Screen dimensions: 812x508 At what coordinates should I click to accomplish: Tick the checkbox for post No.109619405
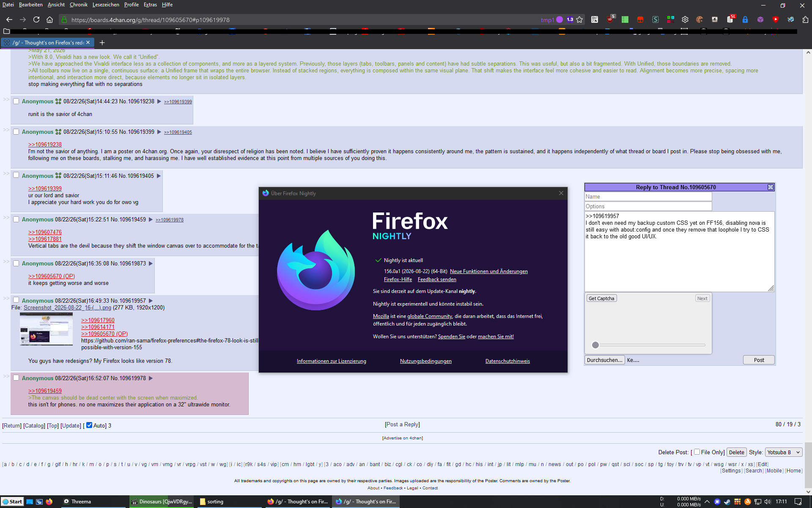click(16, 175)
